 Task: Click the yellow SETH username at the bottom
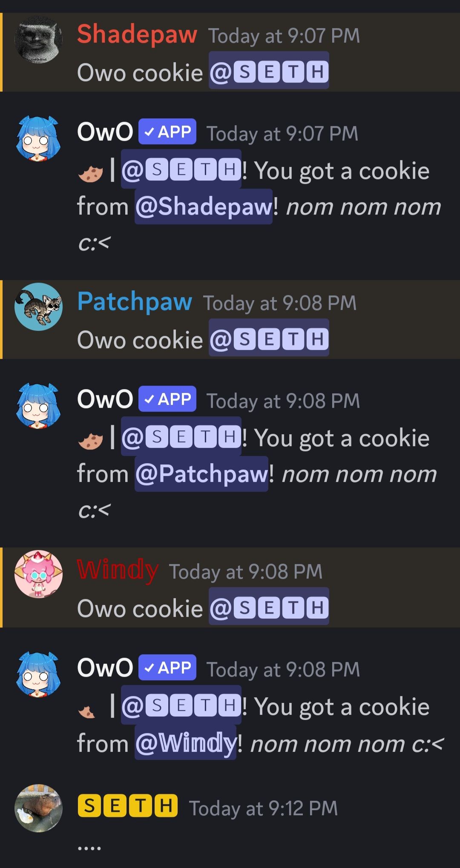point(128,806)
